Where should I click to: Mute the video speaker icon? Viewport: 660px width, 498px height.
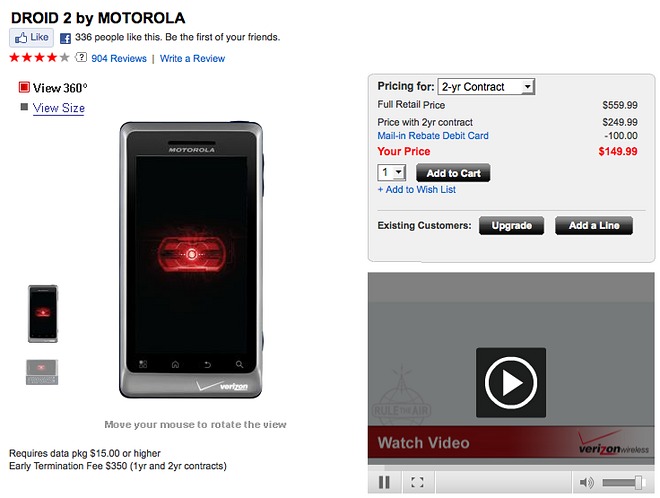click(x=586, y=482)
